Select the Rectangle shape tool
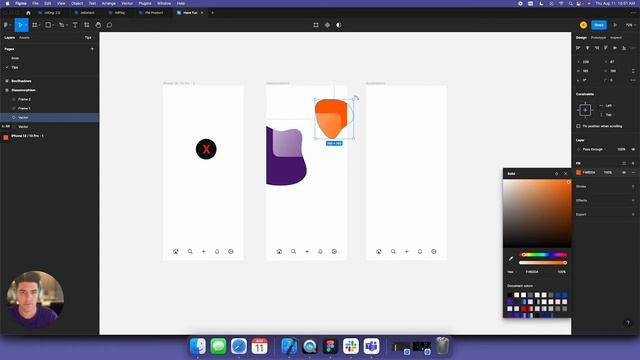640x360 pixels. (48, 25)
